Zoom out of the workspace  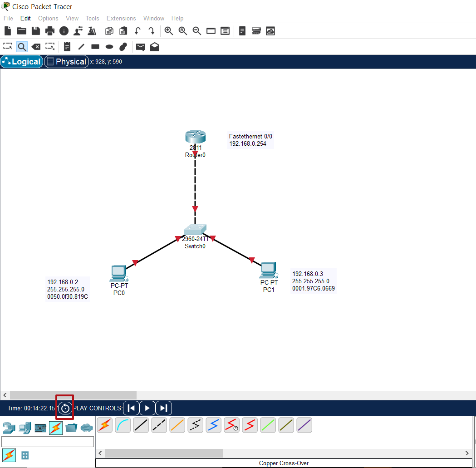point(197,31)
